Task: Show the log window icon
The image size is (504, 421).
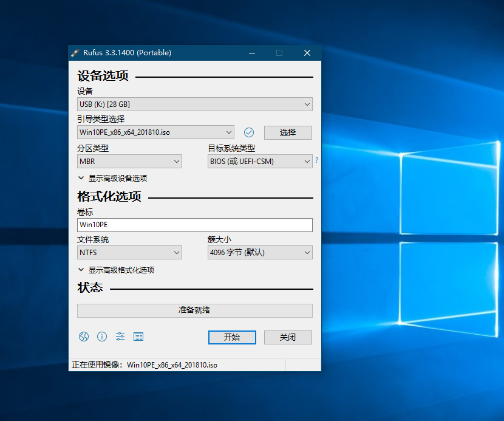Action: [138, 337]
